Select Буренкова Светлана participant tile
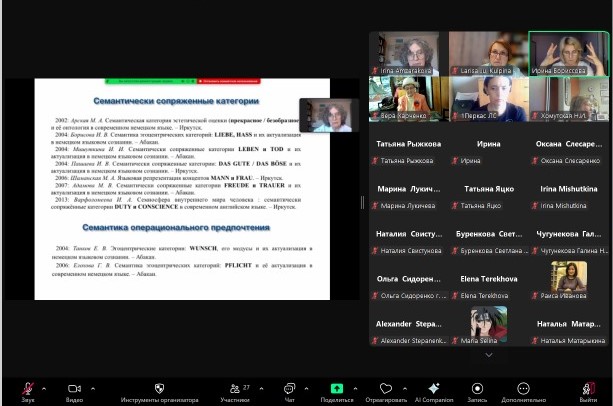This screenshot has height=406, width=613. point(489,234)
